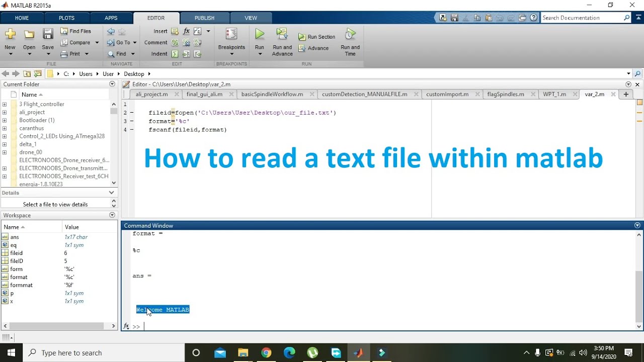
Task: Click the Open folder icon
Action: point(29,34)
